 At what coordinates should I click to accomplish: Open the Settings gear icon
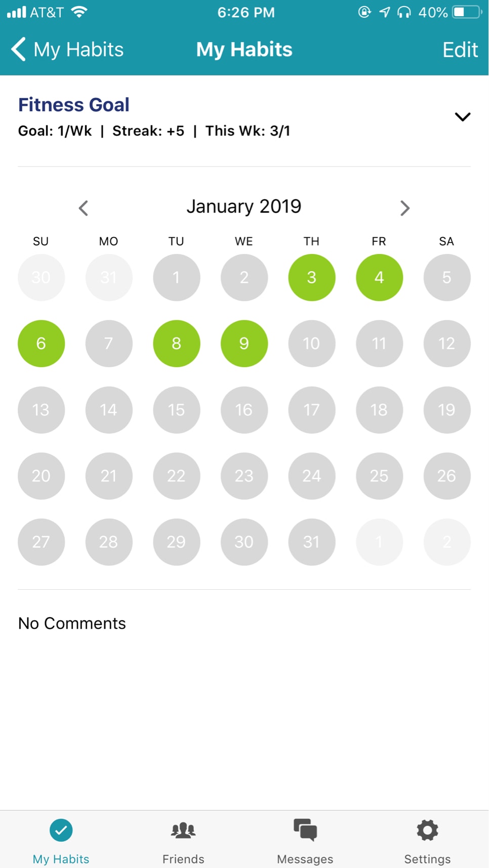(x=427, y=830)
